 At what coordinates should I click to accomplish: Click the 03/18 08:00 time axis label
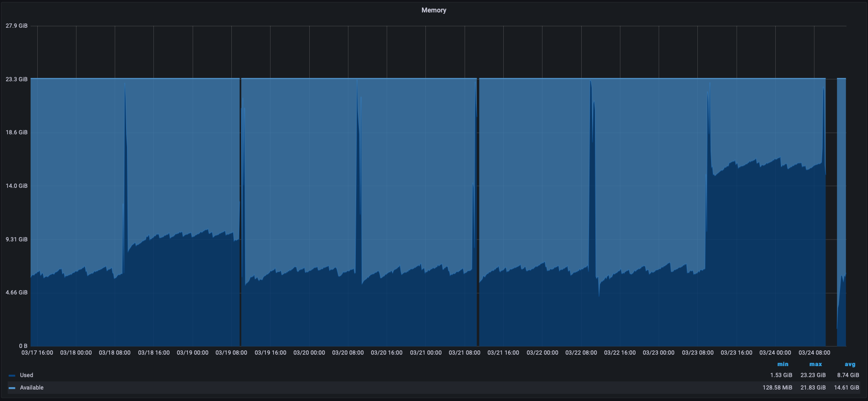tap(115, 353)
